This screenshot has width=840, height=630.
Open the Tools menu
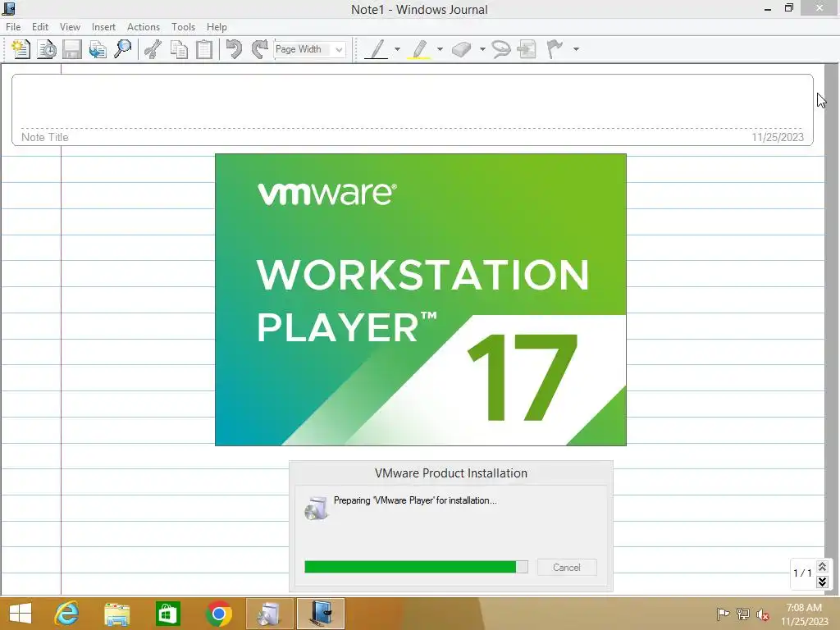tap(183, 27)
